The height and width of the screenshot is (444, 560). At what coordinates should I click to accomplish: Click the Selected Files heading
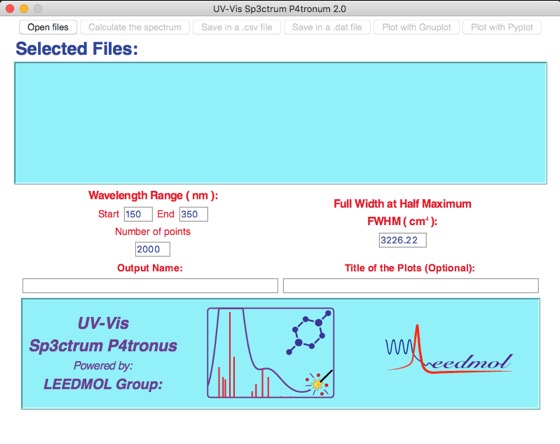click(x=77, y=49)
